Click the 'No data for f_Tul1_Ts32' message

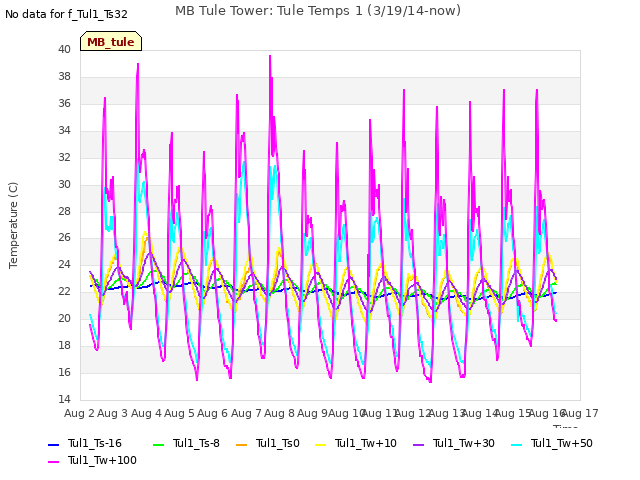coord(66,14)
